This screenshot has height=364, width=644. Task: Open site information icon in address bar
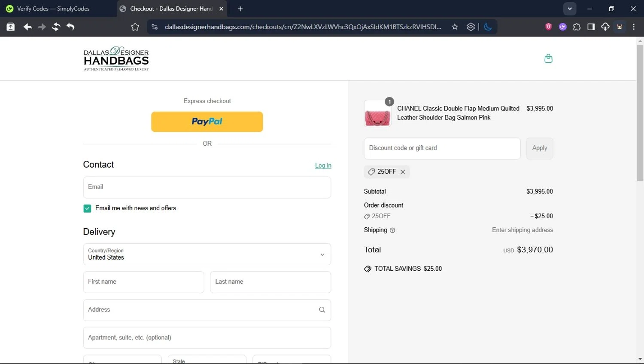[x=155, y=27]
